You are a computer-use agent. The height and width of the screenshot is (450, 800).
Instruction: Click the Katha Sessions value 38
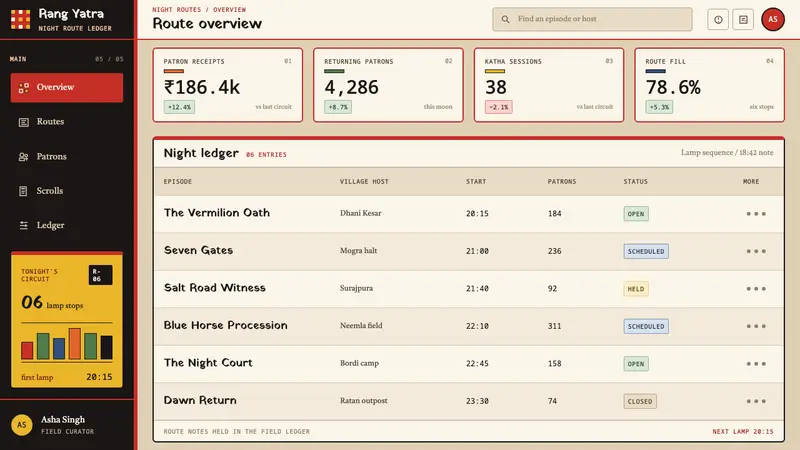click(496, 88)
